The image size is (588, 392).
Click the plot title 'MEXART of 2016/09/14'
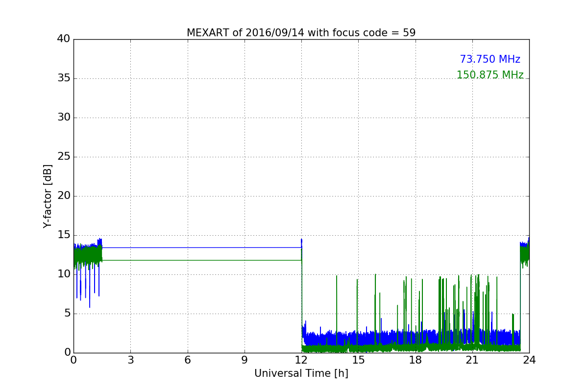coord(301,33)
